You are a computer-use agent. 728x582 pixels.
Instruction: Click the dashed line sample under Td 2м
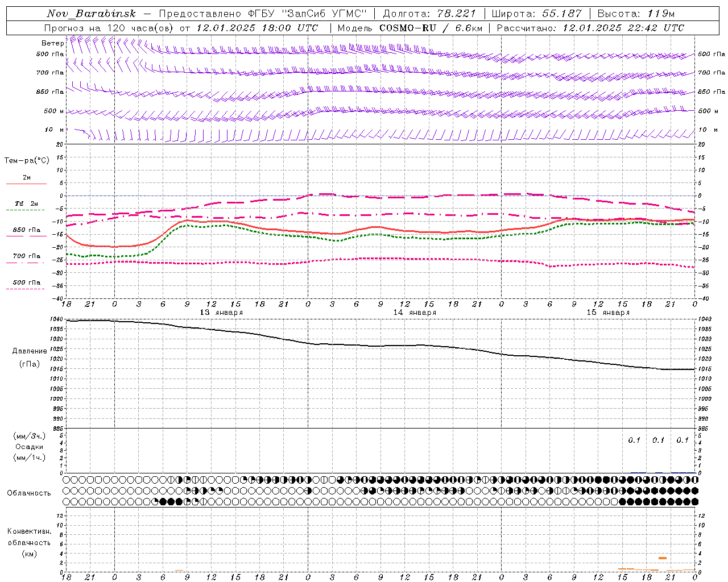pos(26,210)
